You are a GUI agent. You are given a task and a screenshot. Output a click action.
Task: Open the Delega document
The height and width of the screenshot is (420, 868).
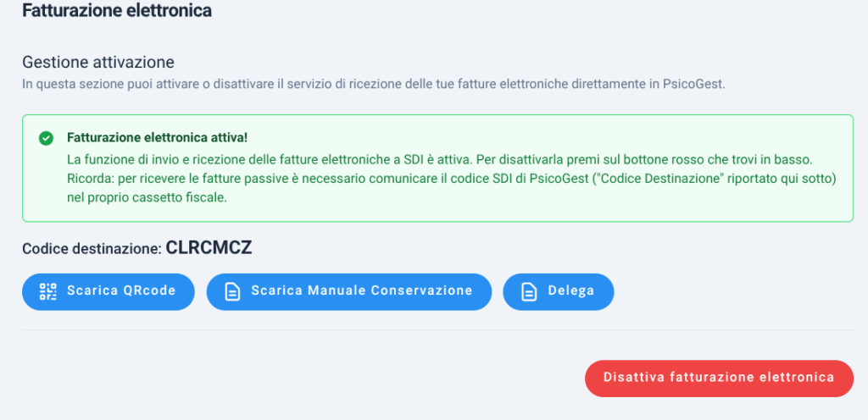(558, 292)
